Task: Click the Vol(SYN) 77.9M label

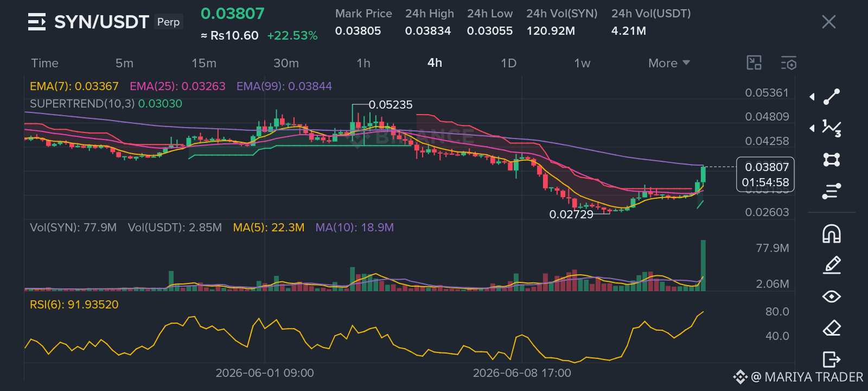Action: 73,228
